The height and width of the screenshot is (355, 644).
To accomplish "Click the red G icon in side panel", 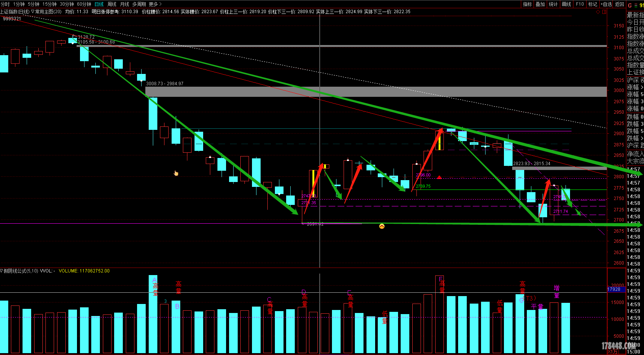I will [630, 5].
